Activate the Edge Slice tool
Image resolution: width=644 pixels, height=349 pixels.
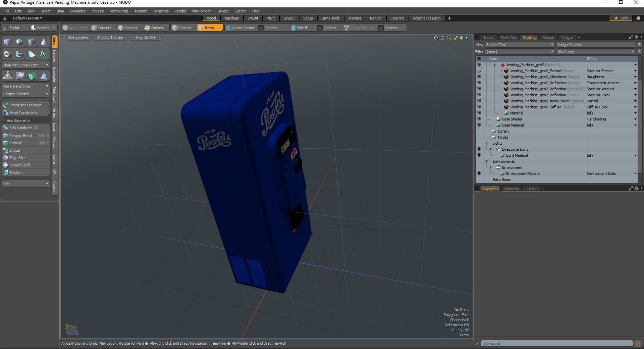pyautogui.click(x=26, y=158)
